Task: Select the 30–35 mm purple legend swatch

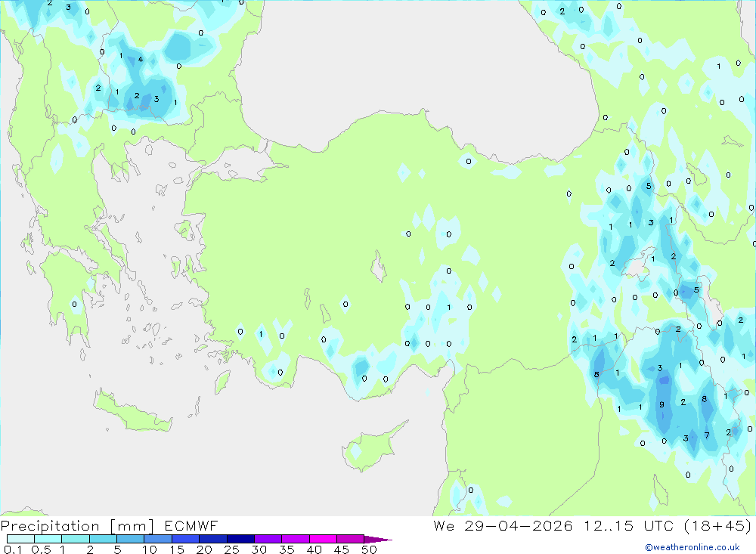Action: [x=268, y=539]
